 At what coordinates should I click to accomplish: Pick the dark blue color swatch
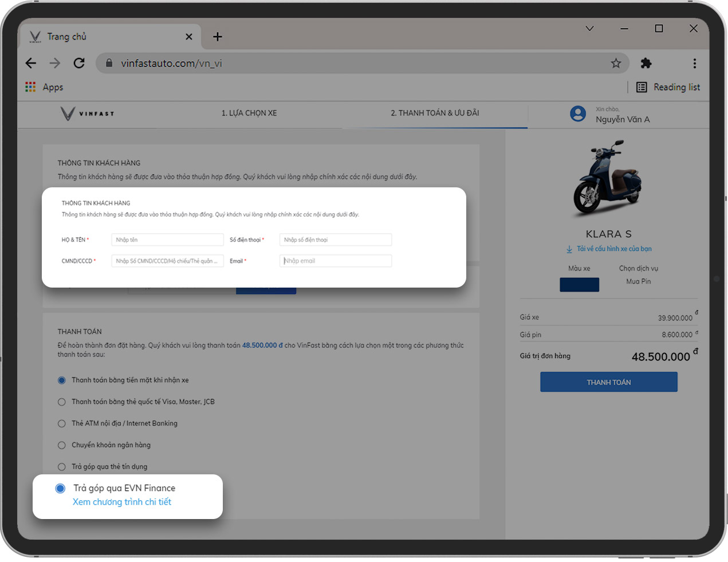579,285
